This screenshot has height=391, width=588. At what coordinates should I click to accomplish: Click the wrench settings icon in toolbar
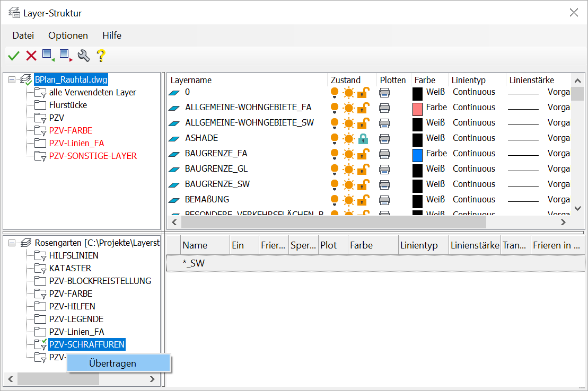pos(83,55)
